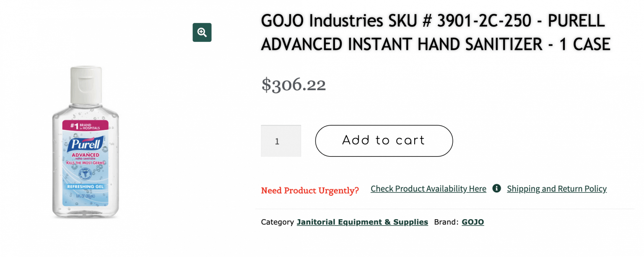This screenshot has height=257, width=644.
Task: Click the info icon beside Shipping policy
Action: [x=497, y=188]
